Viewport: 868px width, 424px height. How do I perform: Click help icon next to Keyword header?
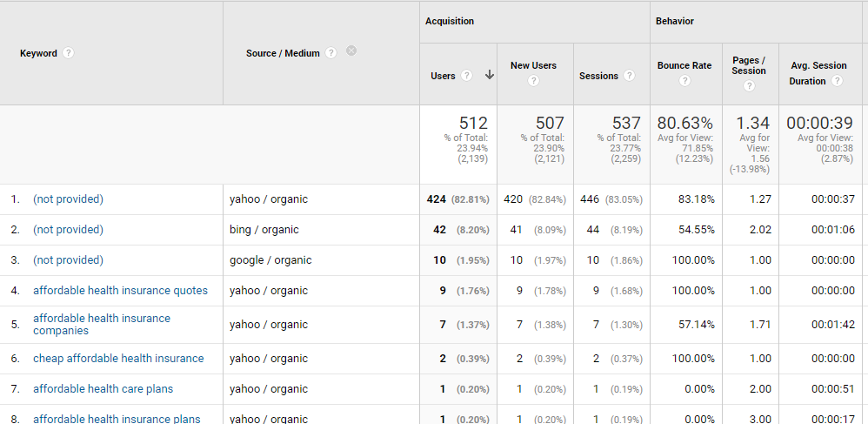[68, 53]
